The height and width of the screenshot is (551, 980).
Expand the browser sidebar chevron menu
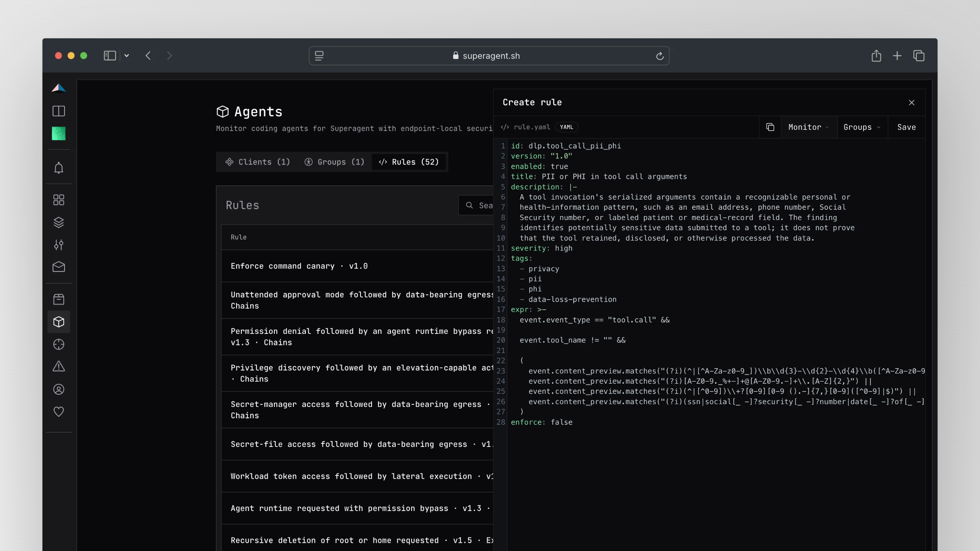coord(127,56)
